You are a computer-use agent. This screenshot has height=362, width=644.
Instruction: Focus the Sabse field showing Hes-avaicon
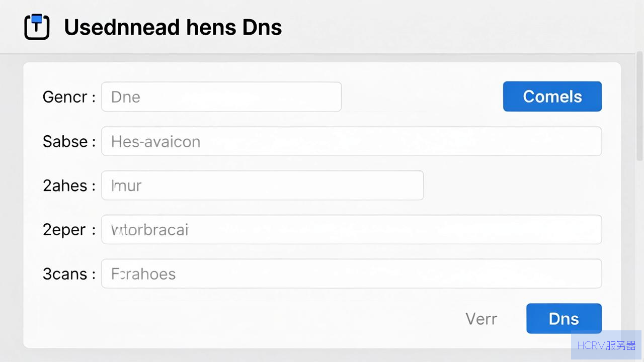(x=352, y=141)
